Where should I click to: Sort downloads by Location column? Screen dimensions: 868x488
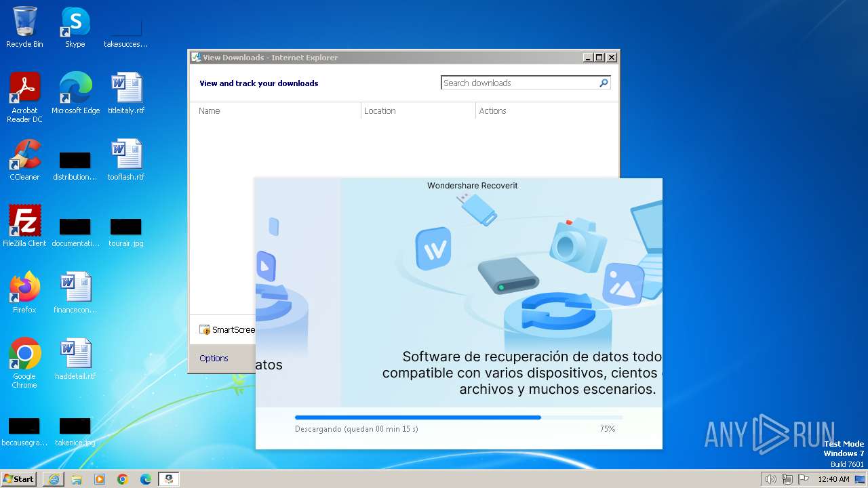[418, 110]
